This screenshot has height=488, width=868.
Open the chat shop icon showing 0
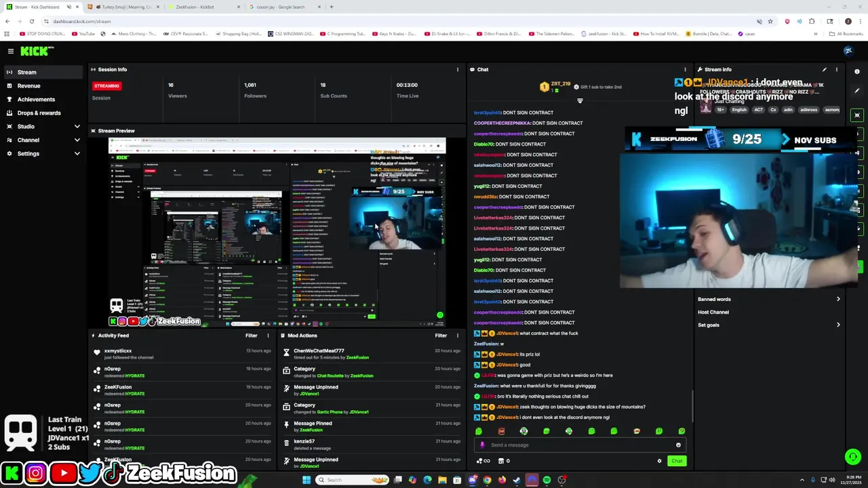pyautogui.click(x=504, y=461)
